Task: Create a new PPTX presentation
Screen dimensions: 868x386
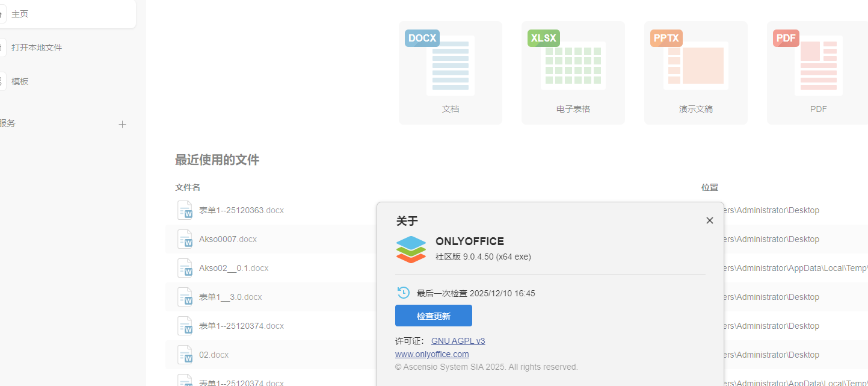Action: 695,72
